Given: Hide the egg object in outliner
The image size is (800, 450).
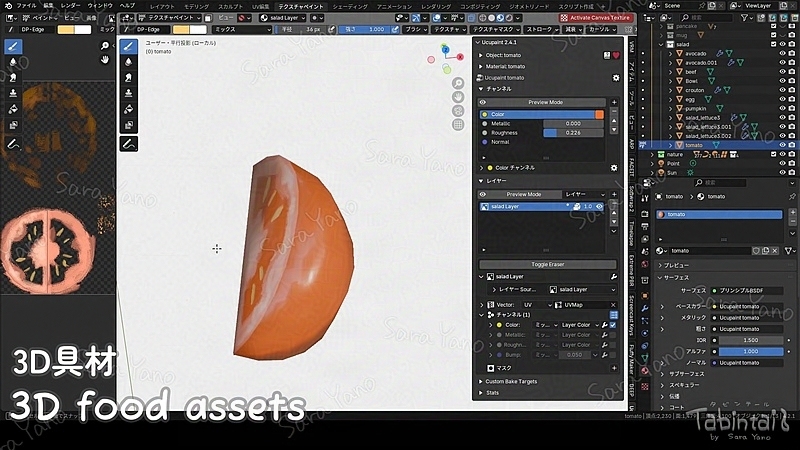Looking at the screenshot, I should pyautogui.click(x=782, y=99).
